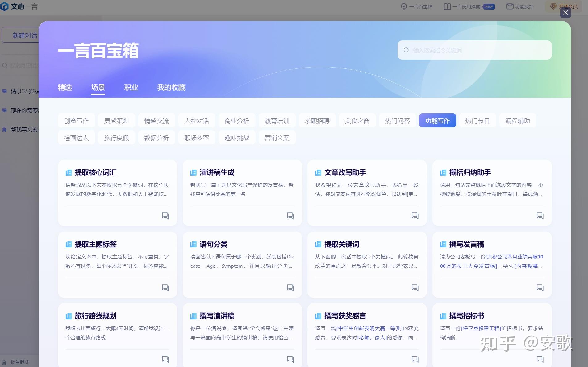Click the chat icon on 撰写获奖感言 card

click(x=415, y=359)
